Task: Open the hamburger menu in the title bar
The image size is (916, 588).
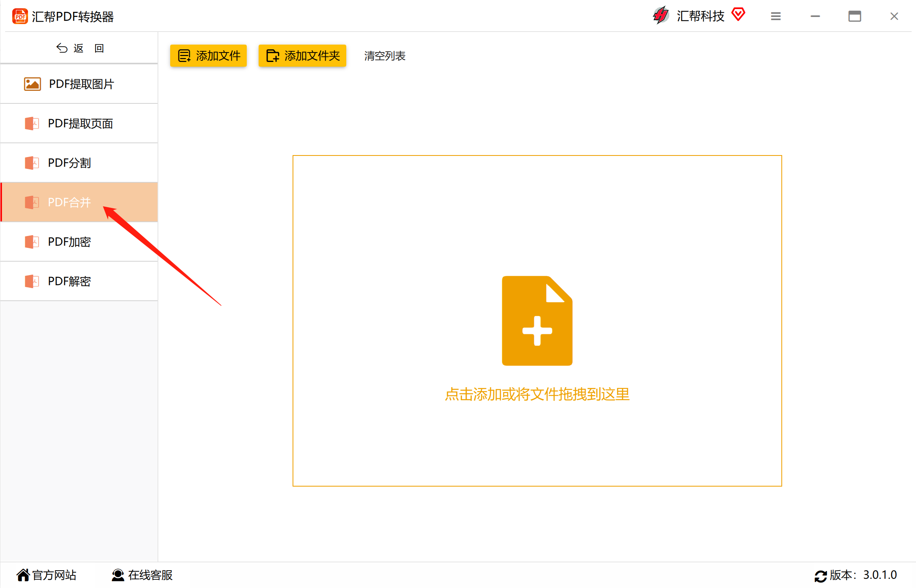Action: coord(775,16)
